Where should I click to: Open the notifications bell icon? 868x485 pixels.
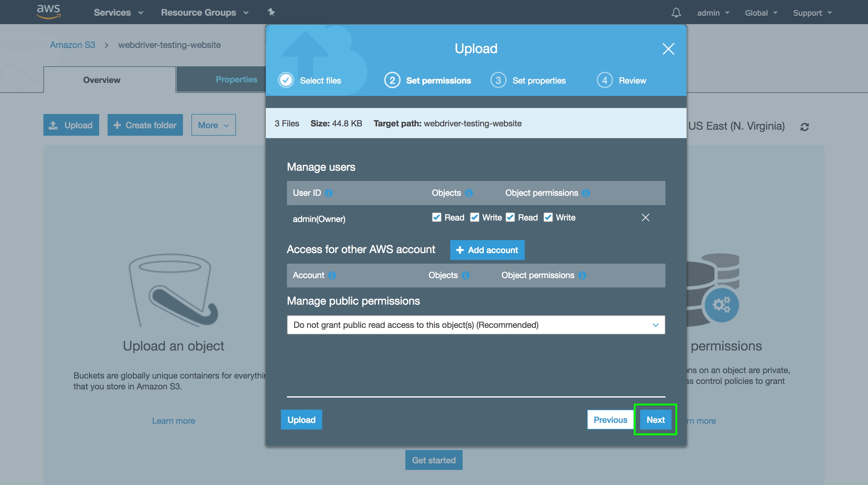676,13
